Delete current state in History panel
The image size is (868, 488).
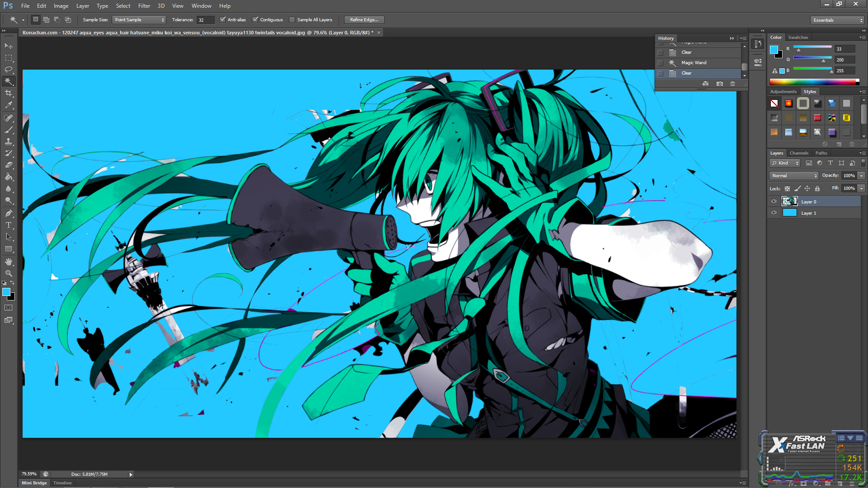[x=732, y=84]
